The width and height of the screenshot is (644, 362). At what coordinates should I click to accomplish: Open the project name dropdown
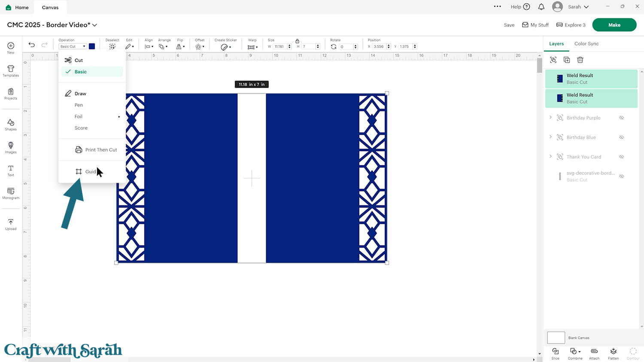pyautogui.click(x=95, y=25)
